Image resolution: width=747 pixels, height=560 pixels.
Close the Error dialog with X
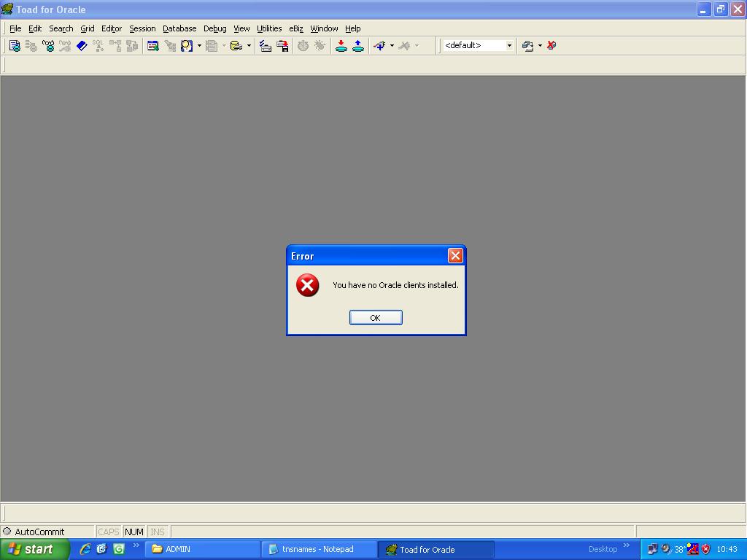pyautogui.click(x=455, y=255)
